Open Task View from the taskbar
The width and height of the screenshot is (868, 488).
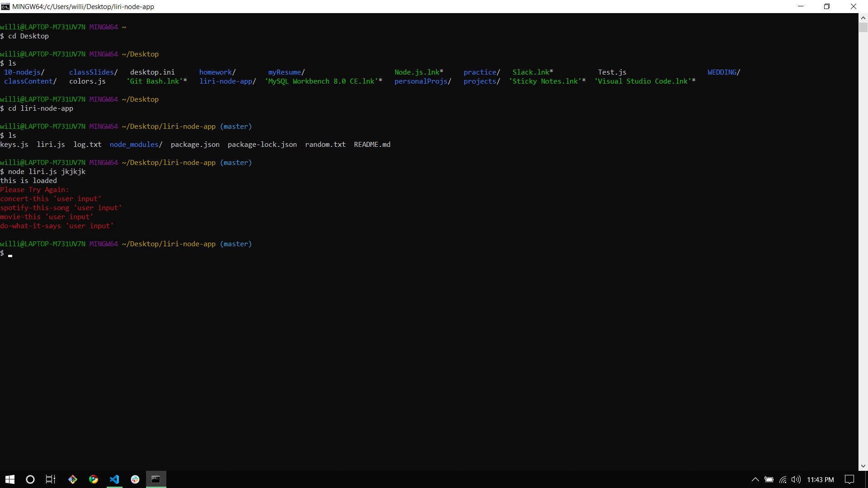(x=50, y=479)
